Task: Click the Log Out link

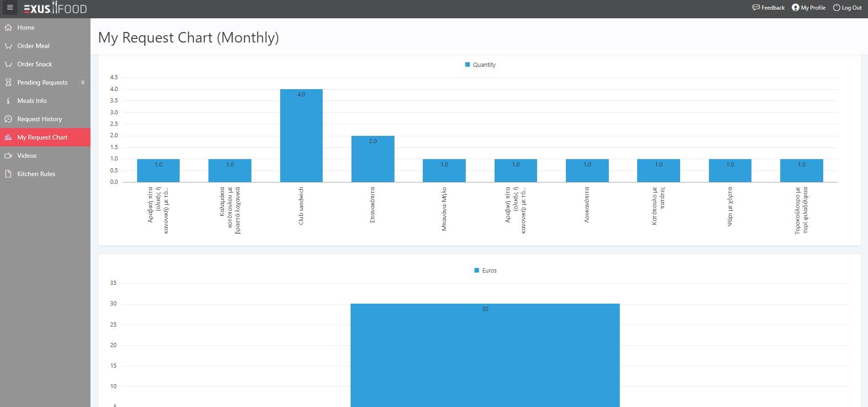Action: coord(847,7)
